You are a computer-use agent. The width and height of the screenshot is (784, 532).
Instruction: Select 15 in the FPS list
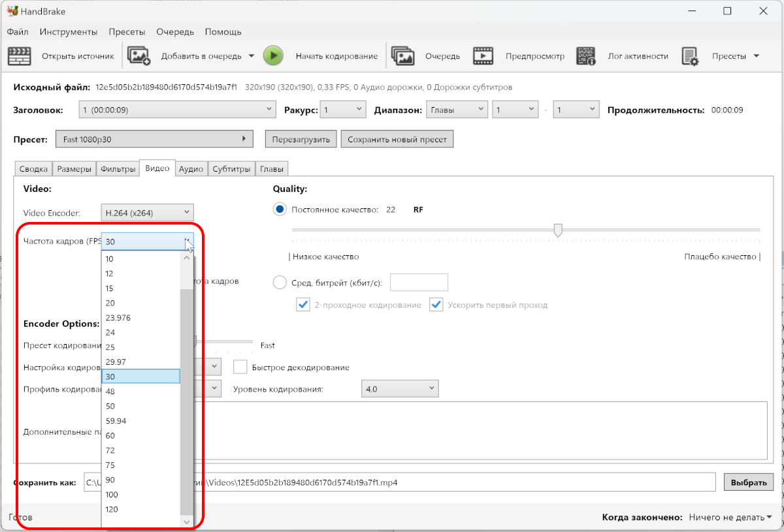[x=140, y=288]
